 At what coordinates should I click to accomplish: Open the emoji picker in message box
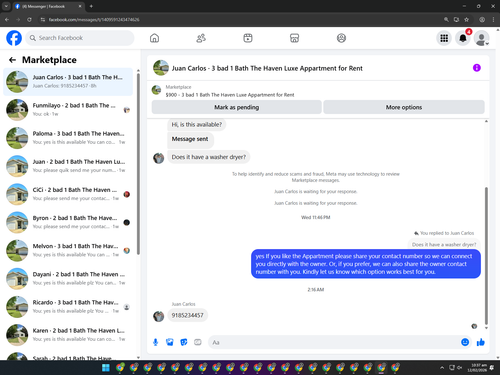(465, 342)
